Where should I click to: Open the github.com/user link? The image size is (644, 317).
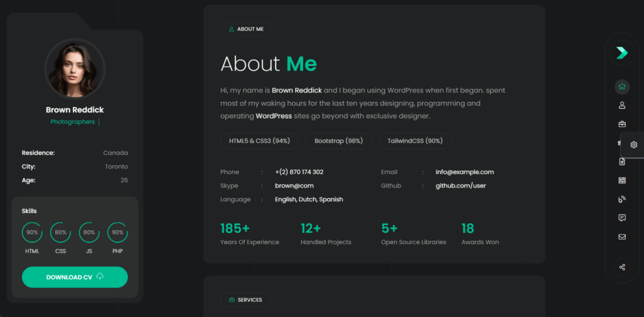click(x=460, y=186)
